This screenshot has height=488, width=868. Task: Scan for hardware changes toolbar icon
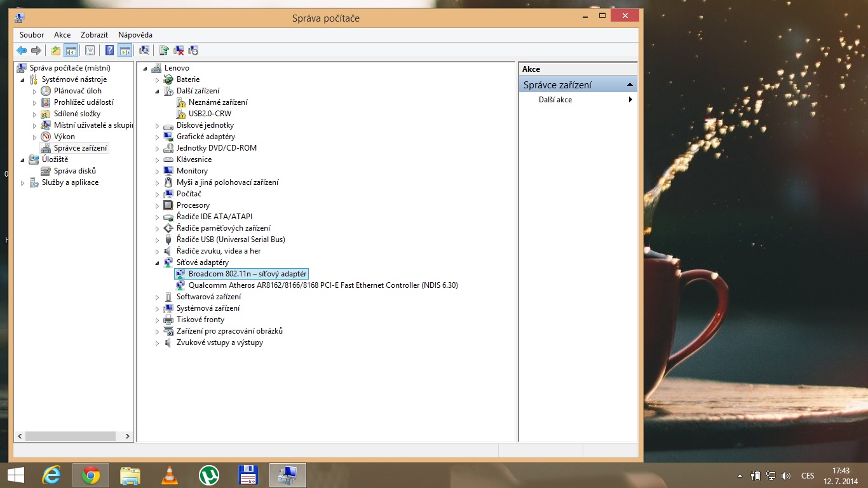pyautogui.click(x=144, y=51)
